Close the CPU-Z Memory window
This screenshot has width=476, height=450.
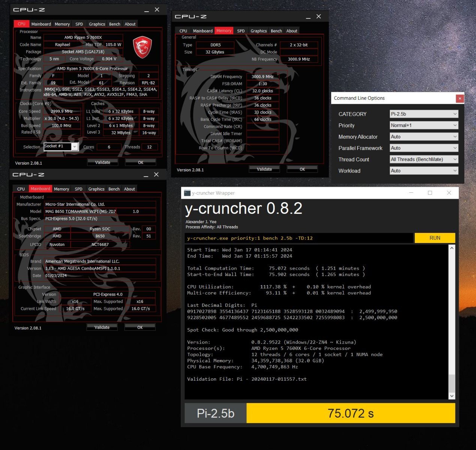tap(318, 16)
